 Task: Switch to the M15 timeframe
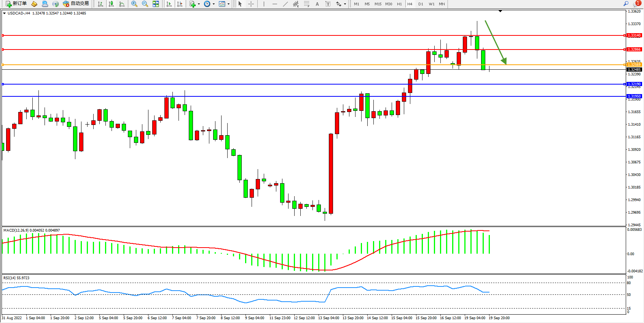(378, 4)
